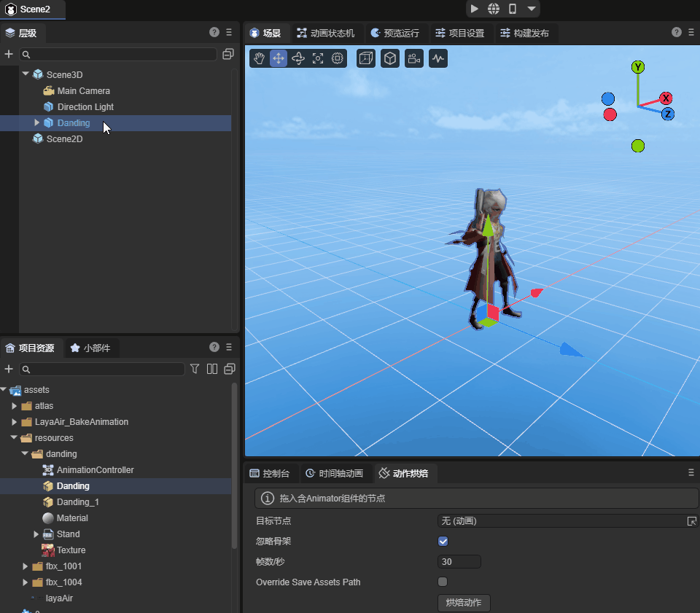Select the rotate tool in scene toolbar
700x613 pixels.
click(298, 58)
